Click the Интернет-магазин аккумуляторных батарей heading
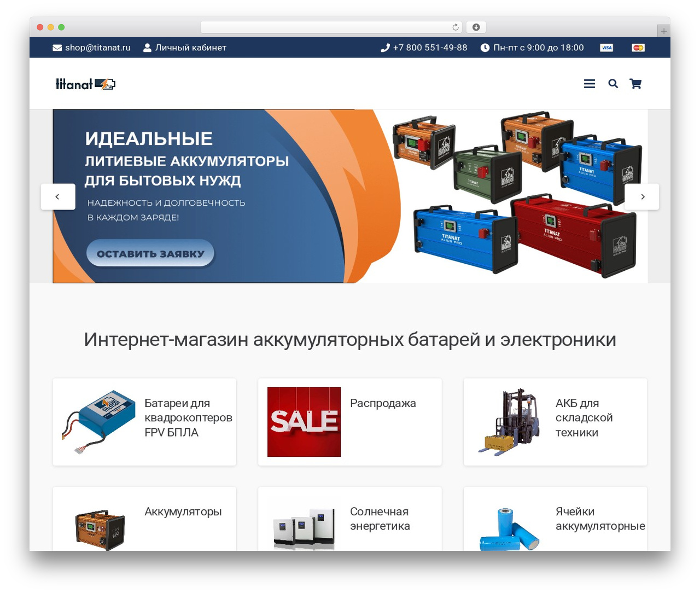This screenshot has height=593, width=700. tap(350, 340)
